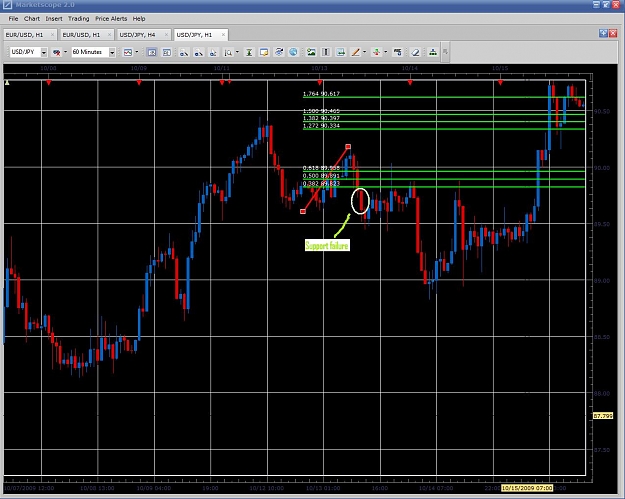
Task: Expand the arrows tool dropdown arrow
Action: coord(385,52)
